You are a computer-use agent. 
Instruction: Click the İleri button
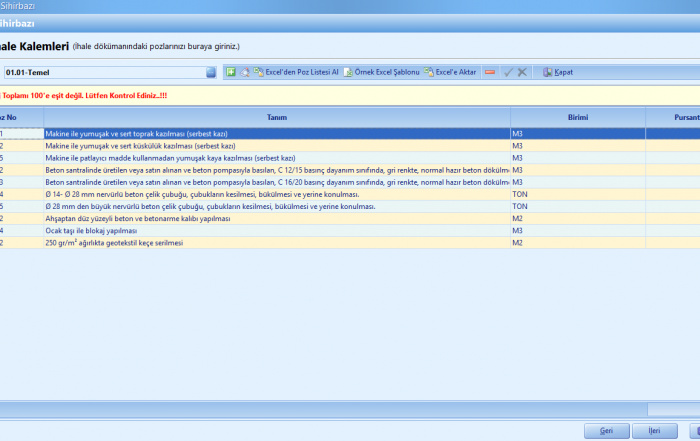pos(654,430)
